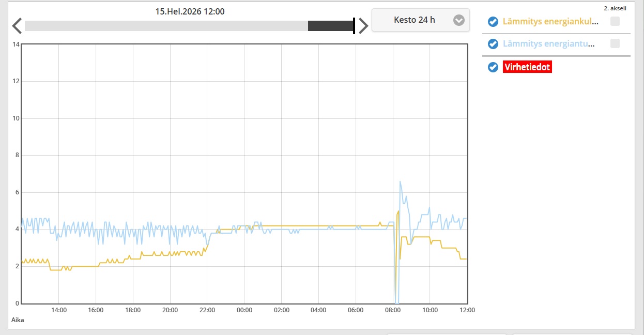Click the date heading 15.Hel.2026 12:00
This screenshot has width=644, height=335.
pos(190,11)
